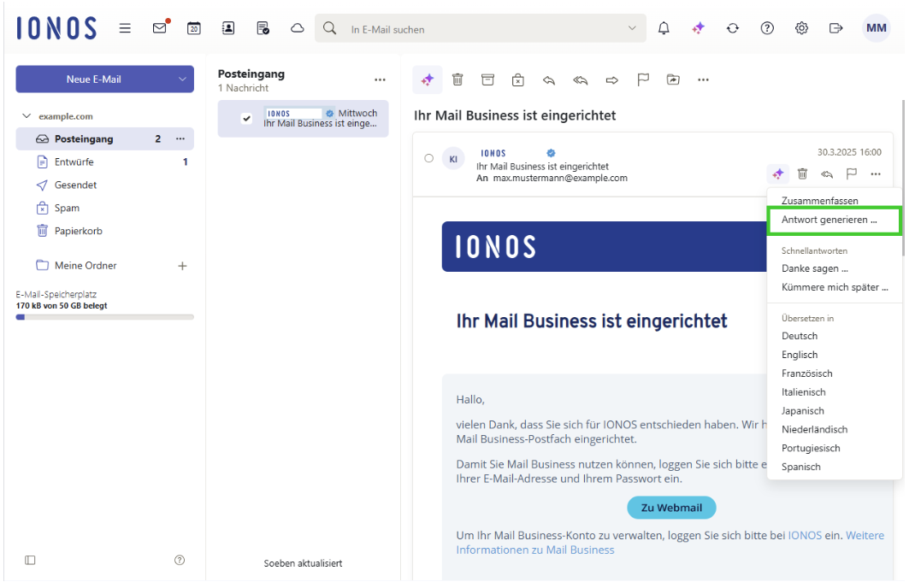
Task: Translate into Japanisch
Action: (803, 411)
